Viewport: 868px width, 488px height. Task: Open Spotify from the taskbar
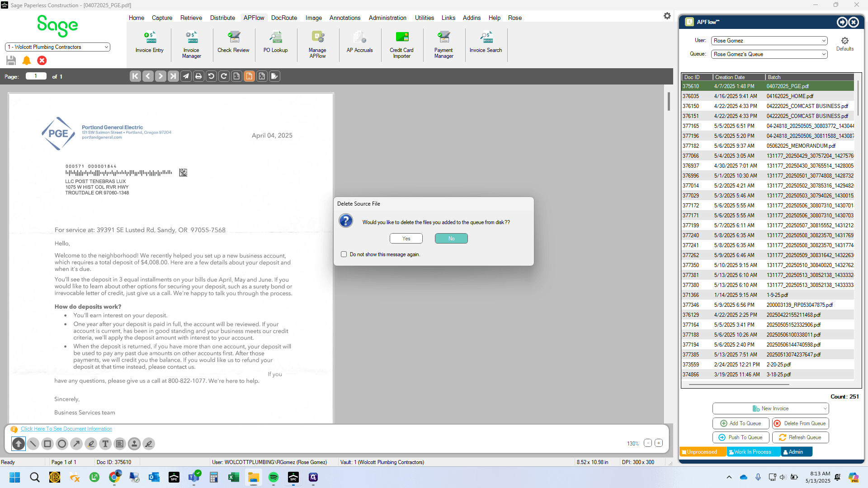click(274, 477)
